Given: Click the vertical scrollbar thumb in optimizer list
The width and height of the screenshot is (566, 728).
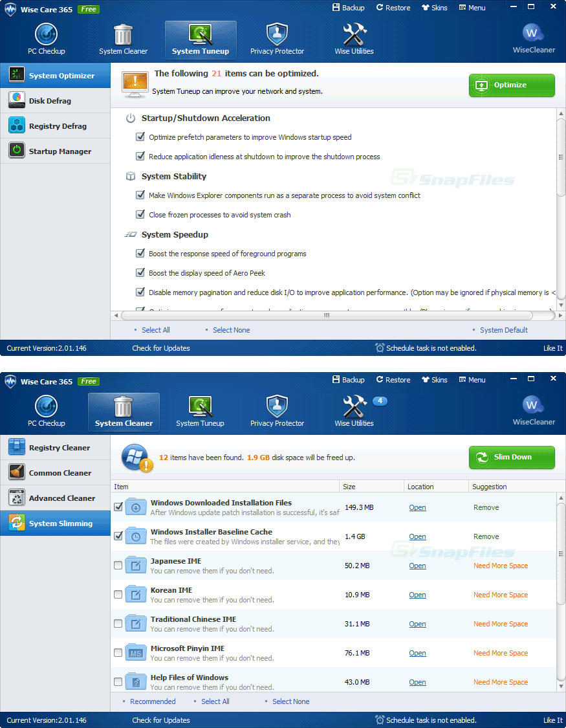Looking at the screenshot, I should point(561,157).
